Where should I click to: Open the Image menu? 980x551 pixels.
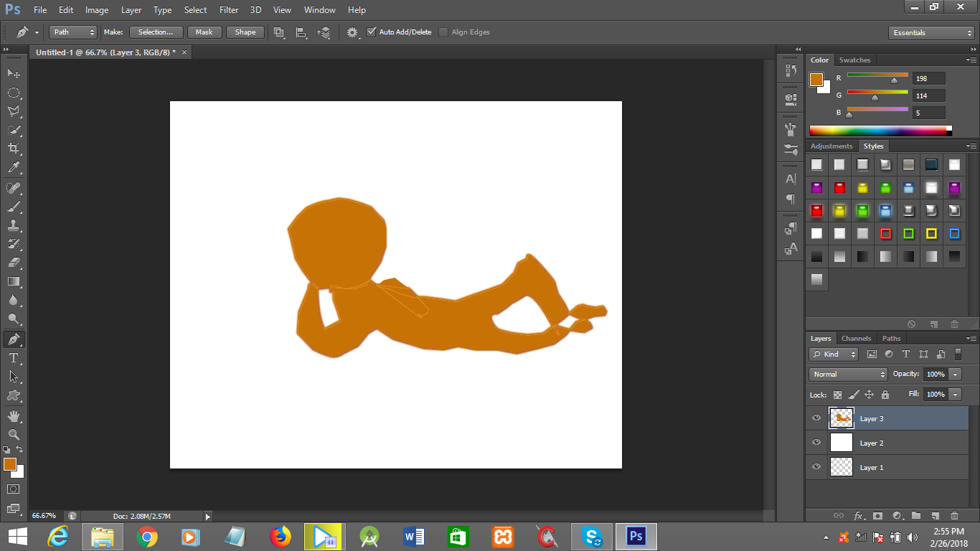click(x=97, y=10)
